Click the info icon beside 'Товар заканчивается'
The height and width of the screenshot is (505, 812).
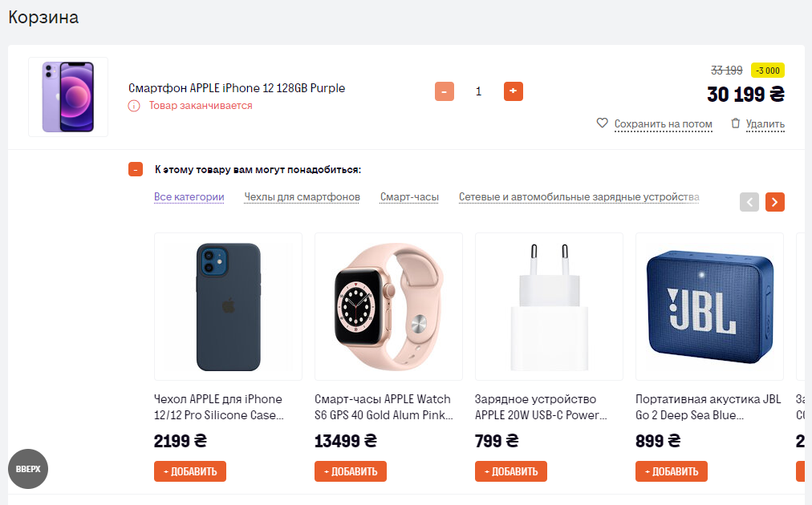click(x=134, y=106)
